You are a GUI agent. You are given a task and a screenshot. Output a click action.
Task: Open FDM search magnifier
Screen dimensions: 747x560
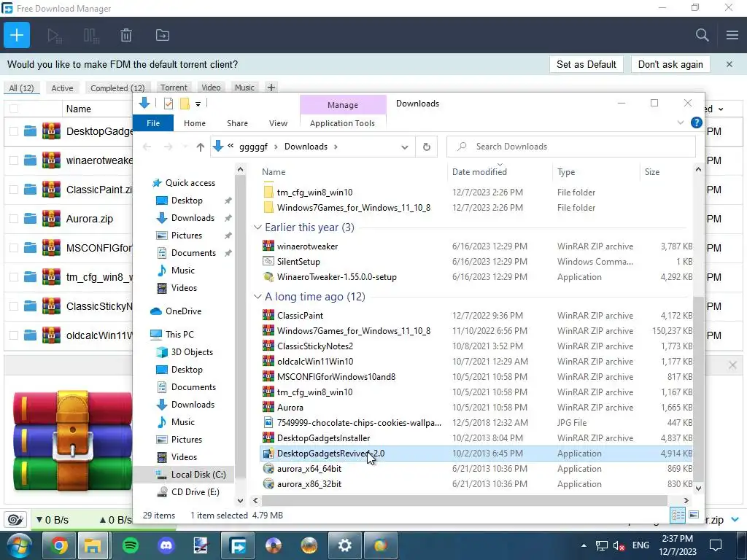tap(702, 35)
